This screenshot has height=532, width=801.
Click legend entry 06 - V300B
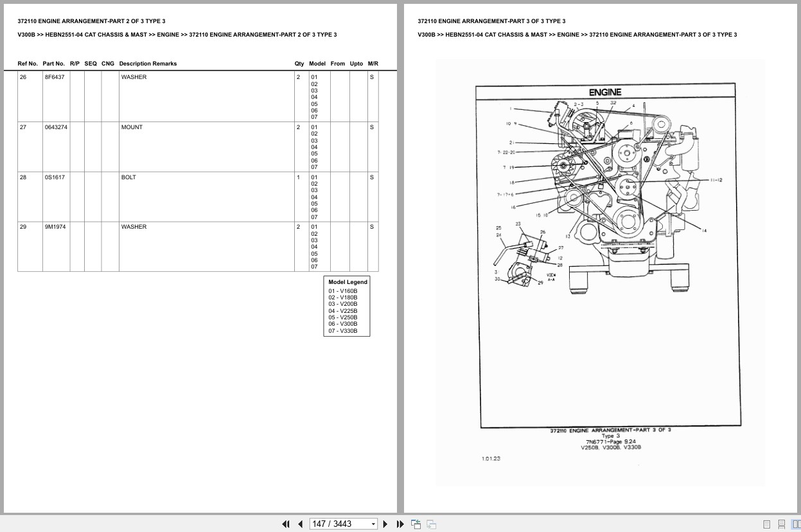(343, 324)
